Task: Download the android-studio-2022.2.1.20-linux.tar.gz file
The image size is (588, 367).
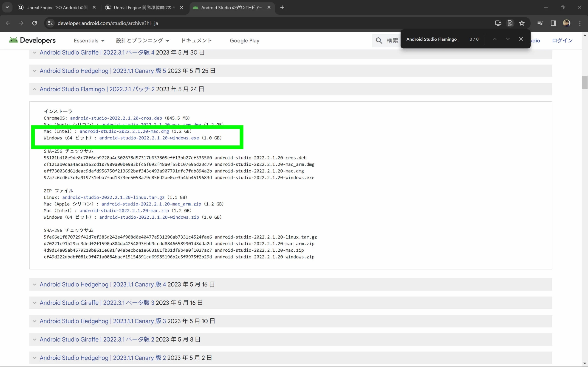Action: [x=113, y=197]
